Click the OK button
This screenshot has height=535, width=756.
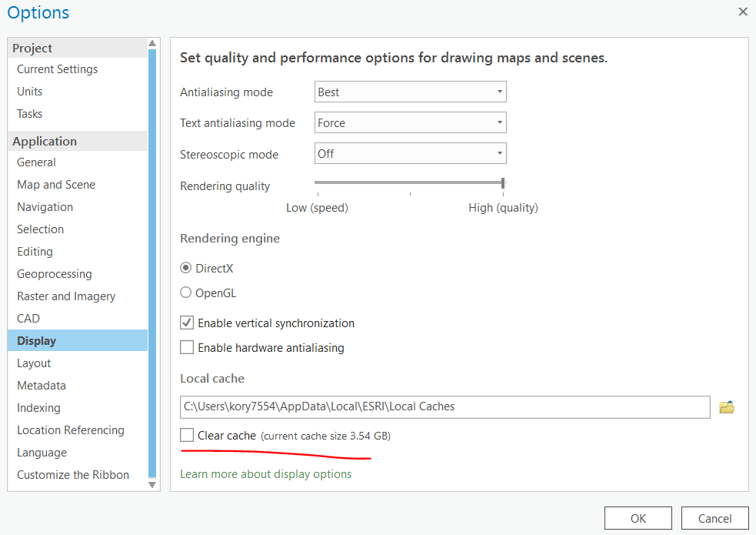coord(638,518)
